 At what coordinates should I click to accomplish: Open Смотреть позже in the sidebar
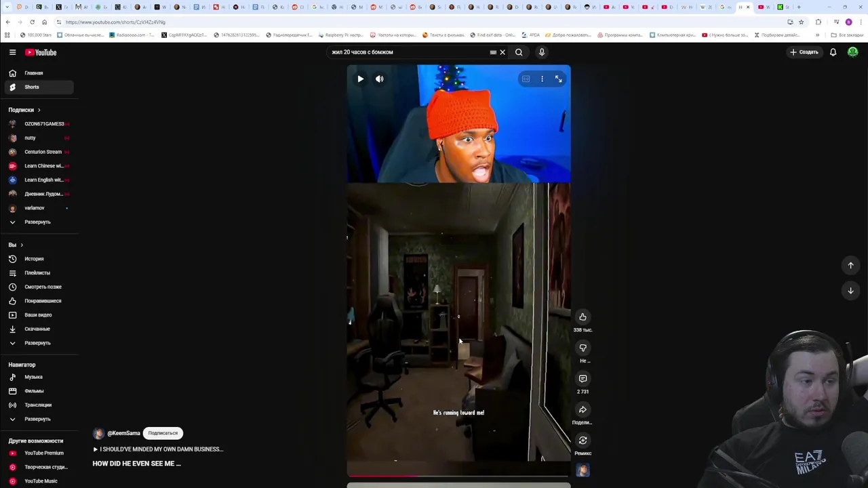39,287
